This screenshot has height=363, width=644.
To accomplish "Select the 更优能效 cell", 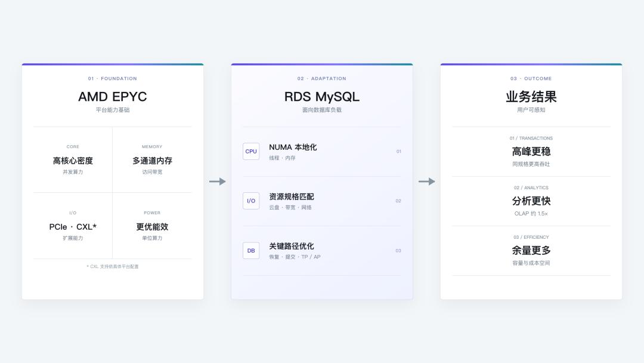I will [152, 226].
